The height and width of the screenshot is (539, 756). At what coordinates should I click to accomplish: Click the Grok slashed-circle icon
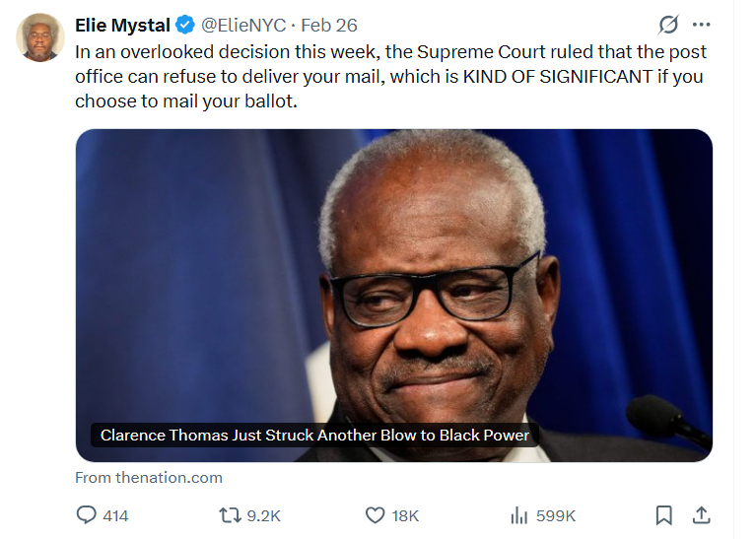pos(668,25)
